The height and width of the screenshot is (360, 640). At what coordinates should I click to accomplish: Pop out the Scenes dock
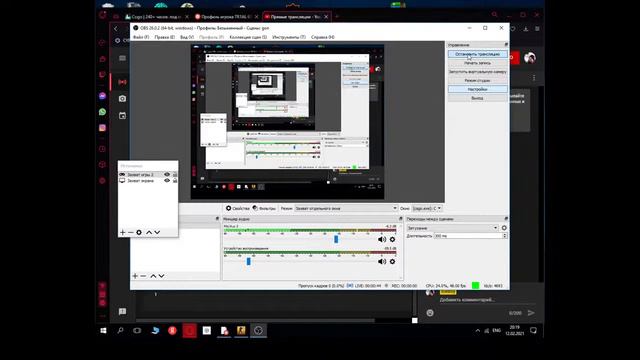217,219
